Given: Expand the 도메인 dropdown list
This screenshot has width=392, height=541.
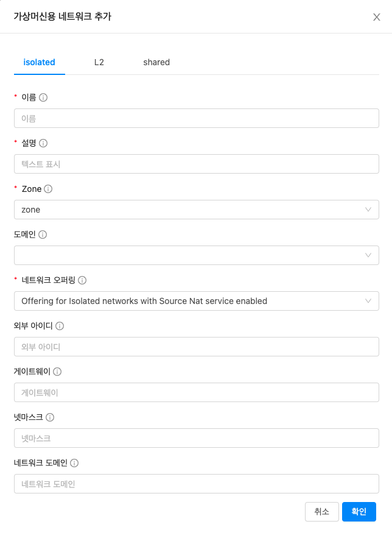Looking at the screenshot, I should click(196, 255).
